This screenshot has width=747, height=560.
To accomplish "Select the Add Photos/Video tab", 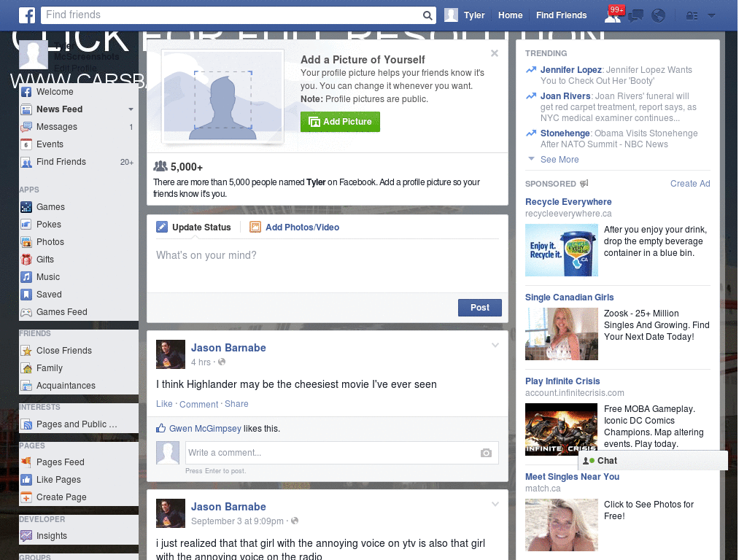I will point(295,227).
